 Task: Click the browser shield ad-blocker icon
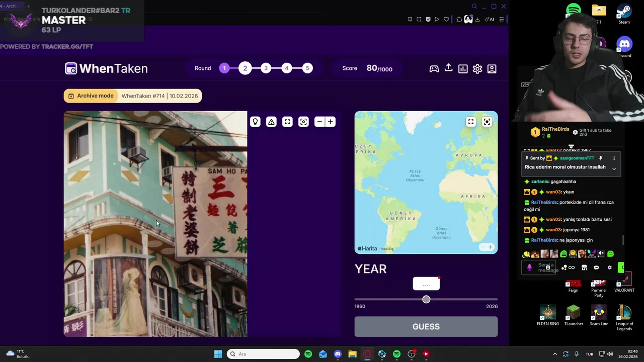tap(428, 19)
